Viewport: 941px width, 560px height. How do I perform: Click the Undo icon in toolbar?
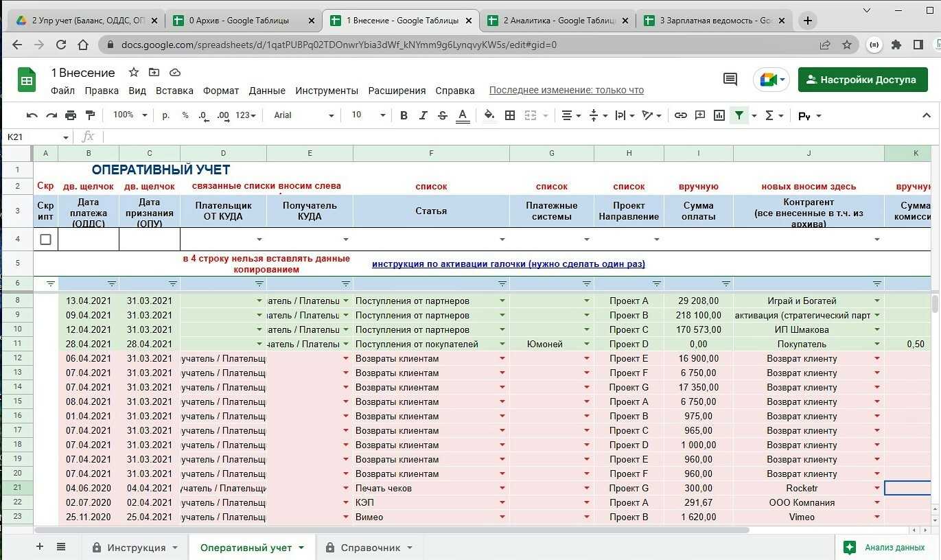click(x=32, y=115)
